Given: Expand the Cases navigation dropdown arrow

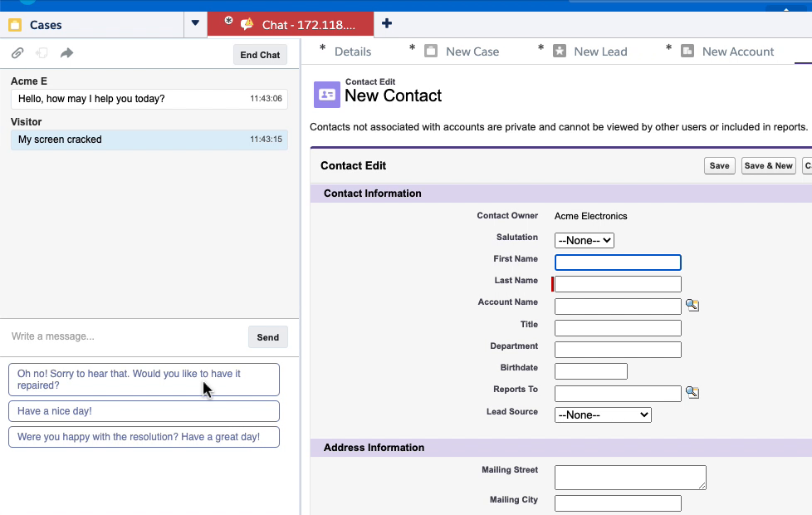Looking at the screenshot, I should click(195, 24).
